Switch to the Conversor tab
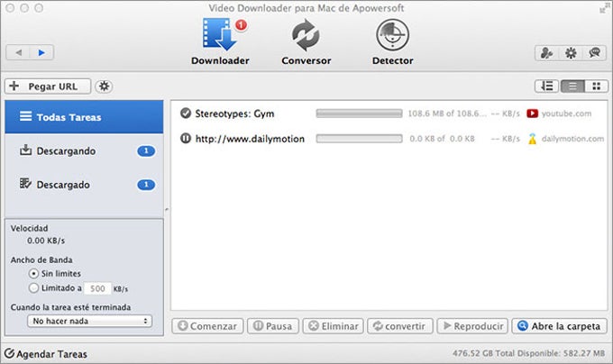613x364 pixels. click(306, 41)
